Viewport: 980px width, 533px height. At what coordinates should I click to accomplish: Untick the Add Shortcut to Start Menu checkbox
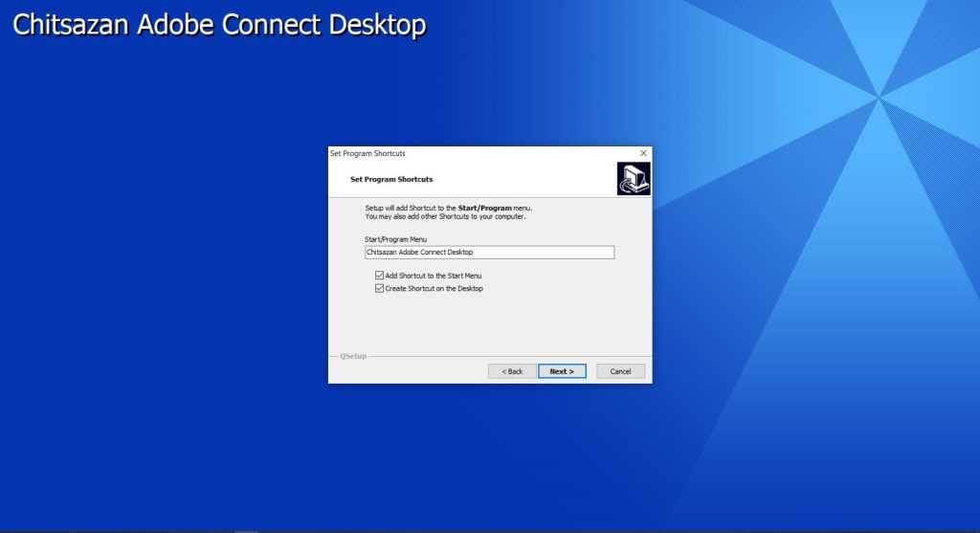pyautogui.click(x=380, y=276)
